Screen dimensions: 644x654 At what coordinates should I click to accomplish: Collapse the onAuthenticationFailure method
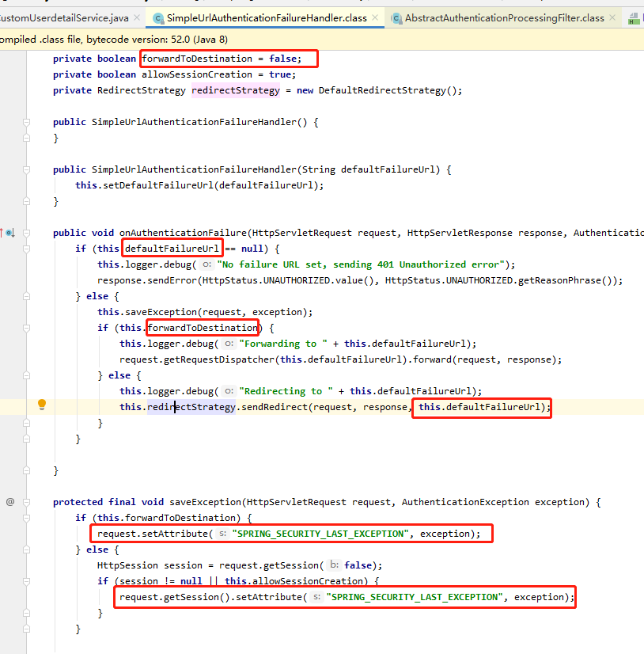coord(26,233)
